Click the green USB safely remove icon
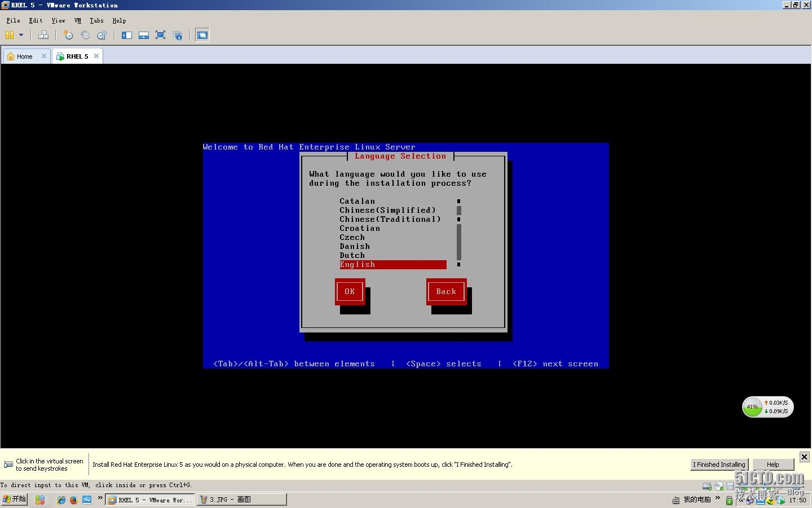812x508 pixels. point(729,501)
